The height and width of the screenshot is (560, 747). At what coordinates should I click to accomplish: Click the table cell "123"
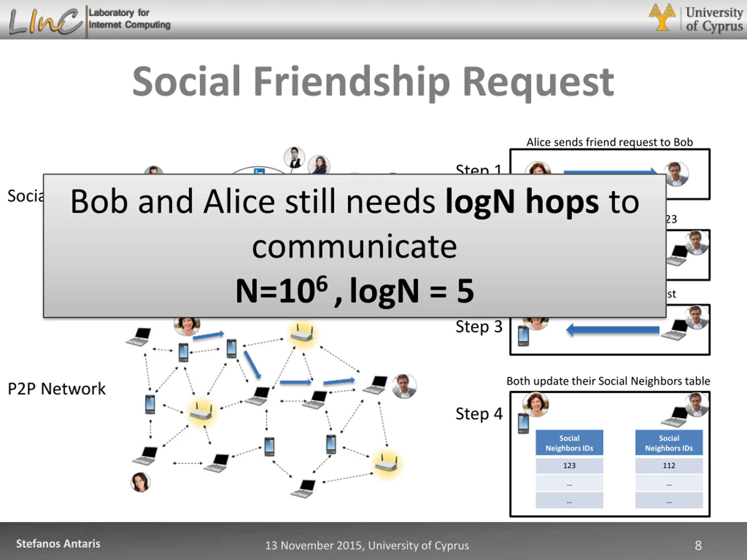(569, 466)
